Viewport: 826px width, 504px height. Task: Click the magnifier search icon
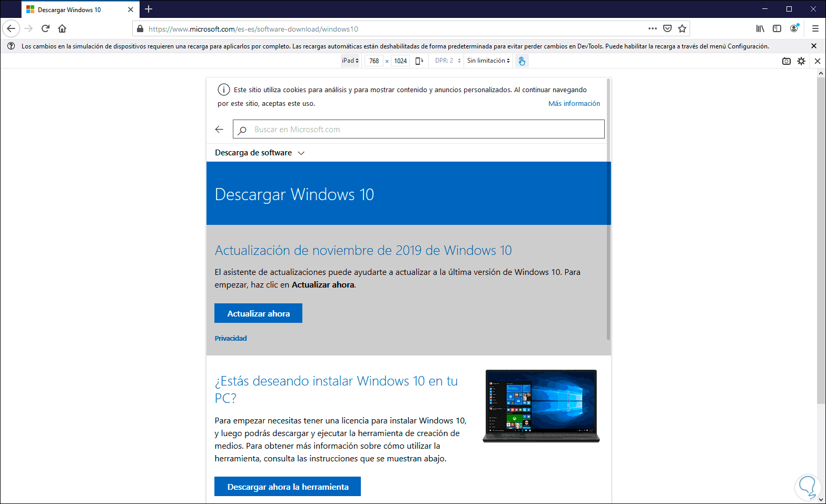pos(242,130)
